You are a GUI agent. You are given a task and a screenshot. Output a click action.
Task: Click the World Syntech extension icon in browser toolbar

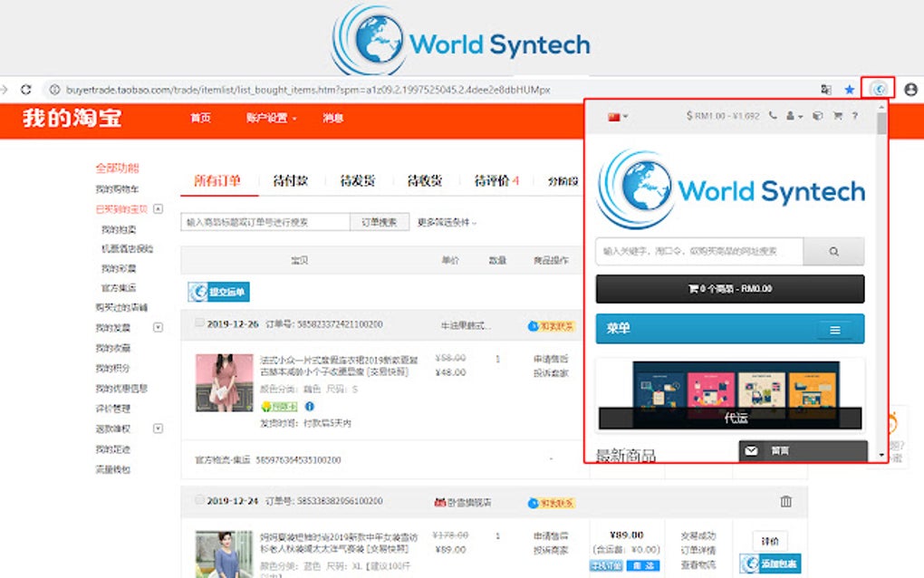(x=878, y=89)
